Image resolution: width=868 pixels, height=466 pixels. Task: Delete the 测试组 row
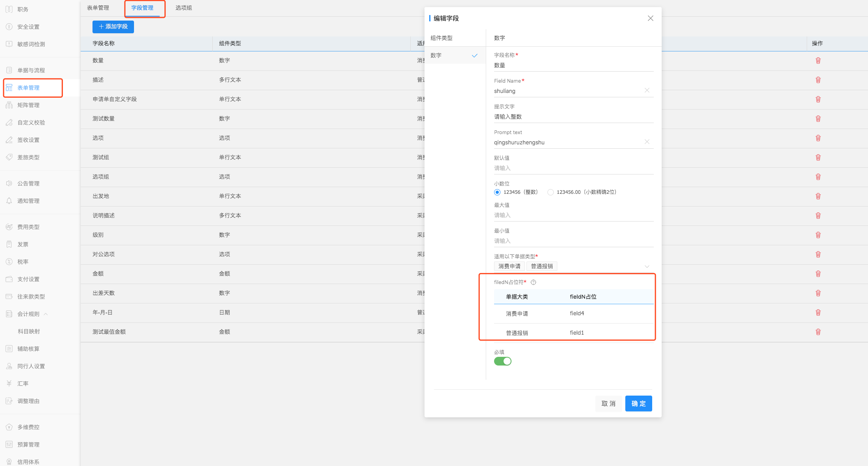818,157
